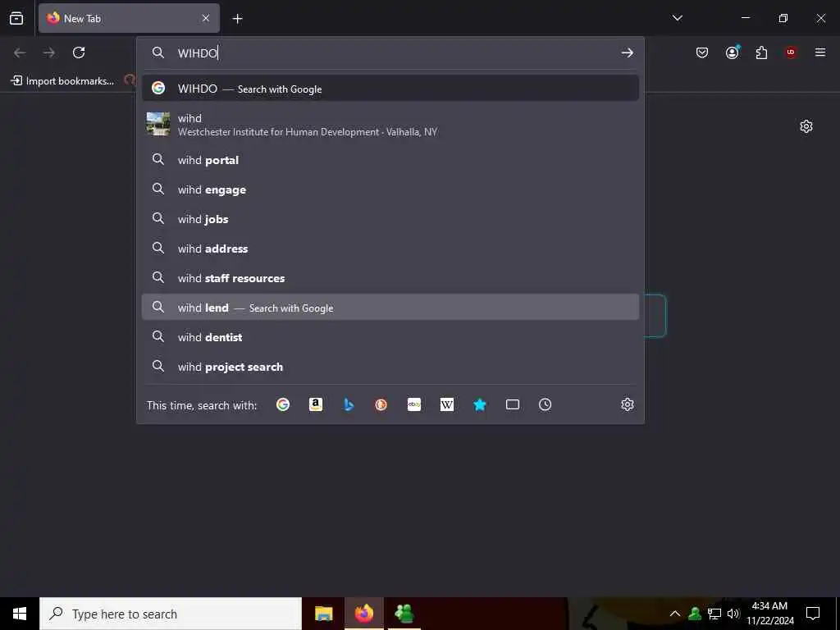Search bookmarks using the star icon
840x630 pixels.
(x=479, y=404)
